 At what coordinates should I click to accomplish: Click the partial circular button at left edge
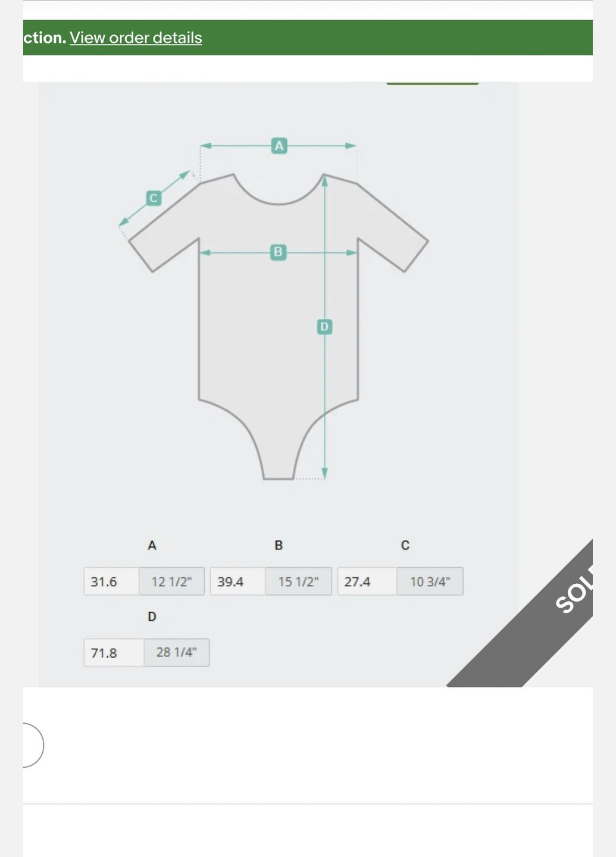tap(33, 745)
